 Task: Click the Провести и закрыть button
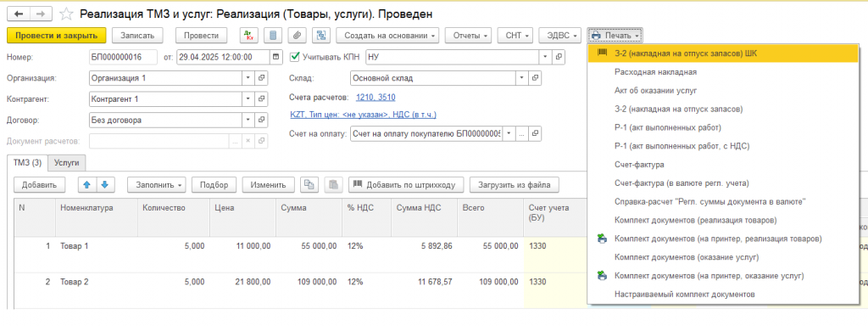tap(57, 36)
